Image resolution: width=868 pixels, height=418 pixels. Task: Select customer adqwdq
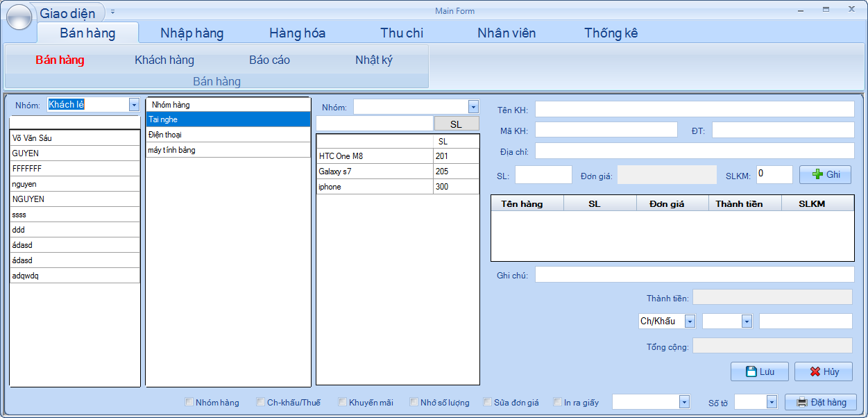click(x=75, y=275)
